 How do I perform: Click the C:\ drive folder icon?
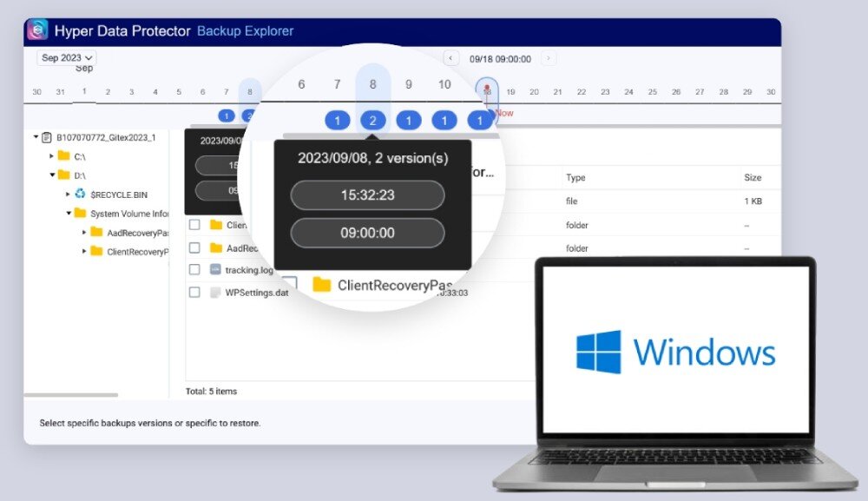(63, 156)
